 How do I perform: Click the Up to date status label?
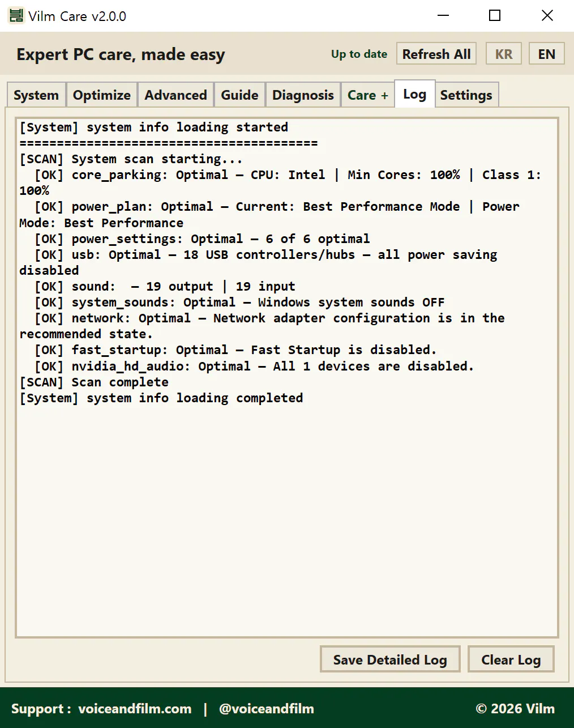[x=359, y=54]
